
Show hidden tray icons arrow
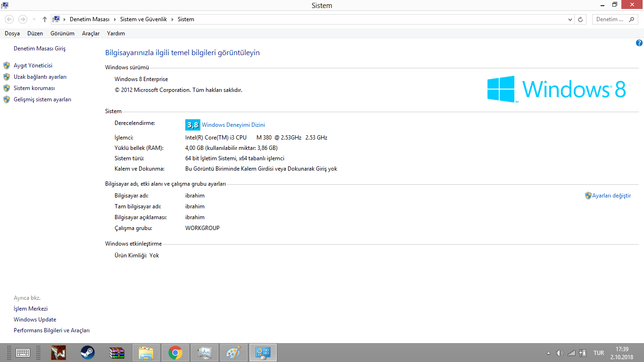click(x=548, y=353)
